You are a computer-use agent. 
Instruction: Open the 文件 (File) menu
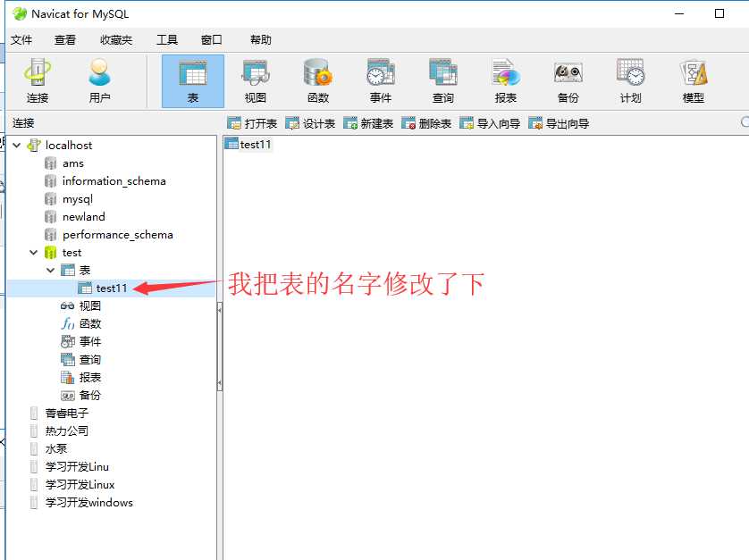[21, 40]
